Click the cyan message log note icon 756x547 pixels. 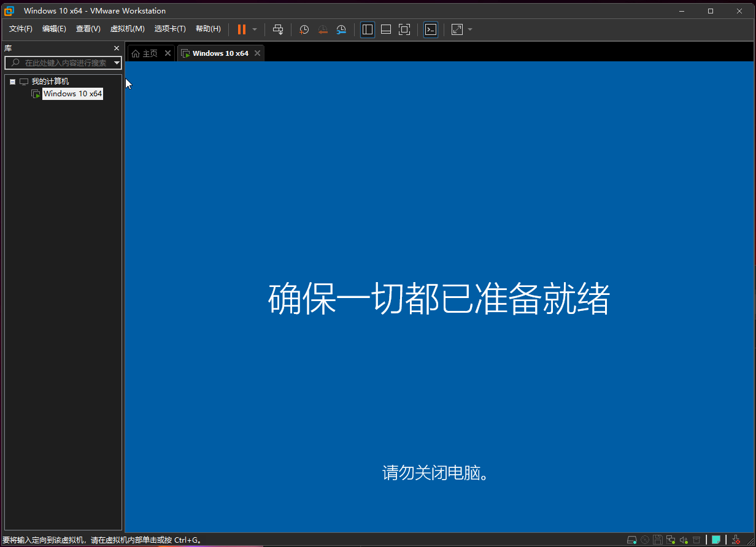click(x=715, y=540)
